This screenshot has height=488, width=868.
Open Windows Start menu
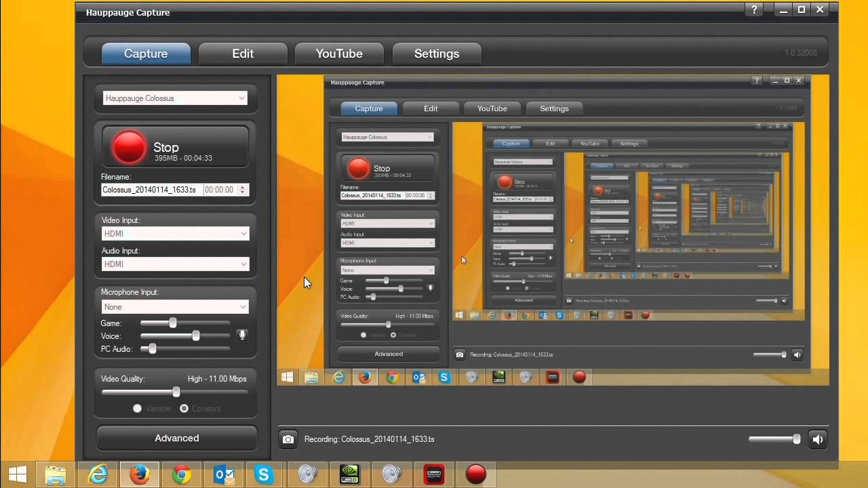17,475
